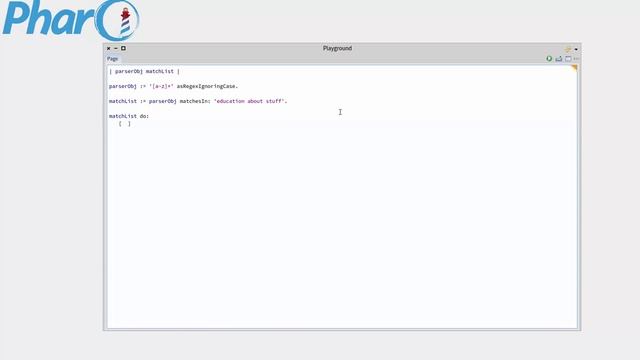Click the '[a-z]+' regex string
Screen dimensions: 640x360
(161, 87)
